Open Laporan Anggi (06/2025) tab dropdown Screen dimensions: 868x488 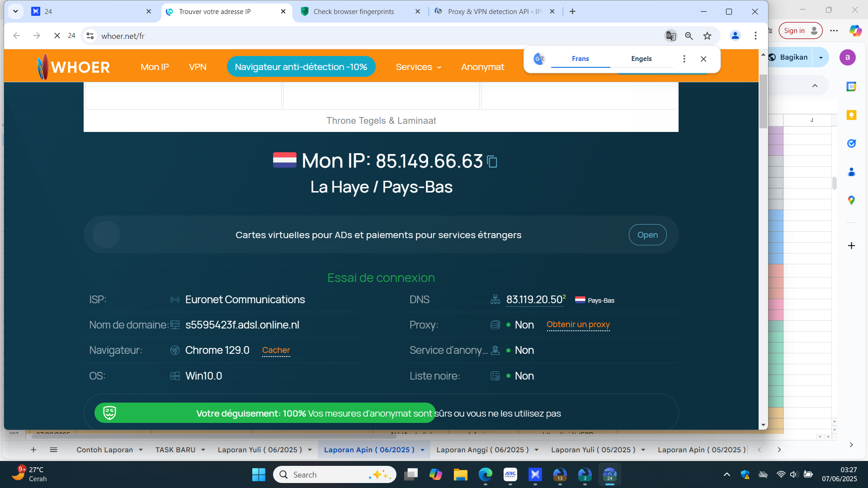tap(537, 450)
